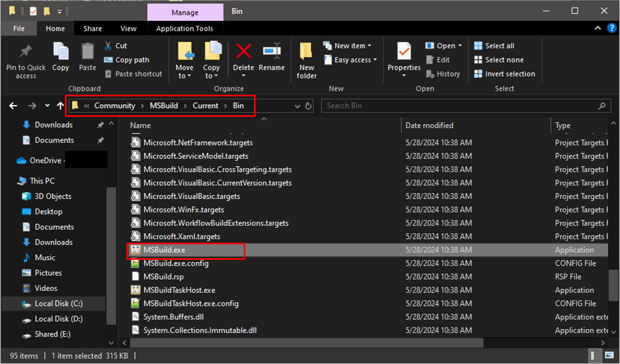Click the horizontal scrollbar thumb
The width and height of the screenshot is (620, 364).
(307, 343)
